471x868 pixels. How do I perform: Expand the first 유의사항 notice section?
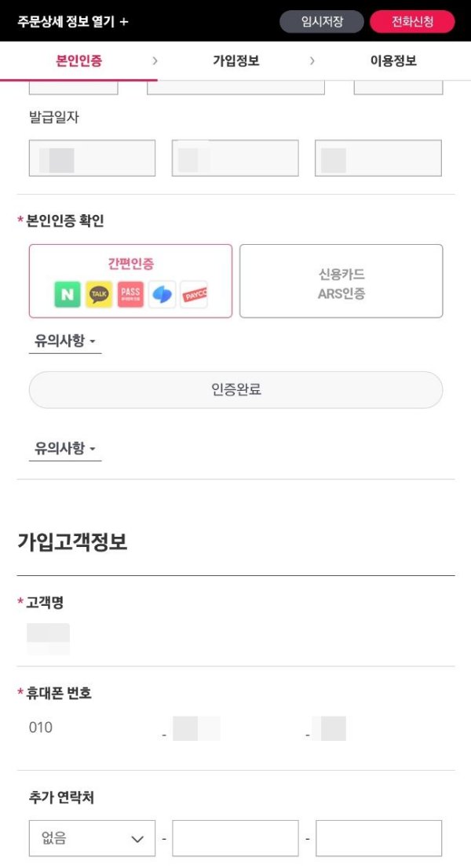64,341
